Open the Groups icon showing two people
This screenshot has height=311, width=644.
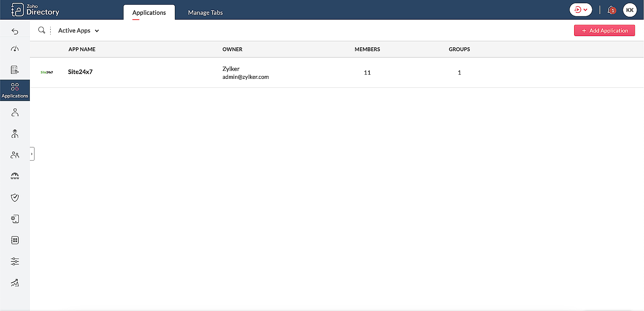[x=15, y=155]
